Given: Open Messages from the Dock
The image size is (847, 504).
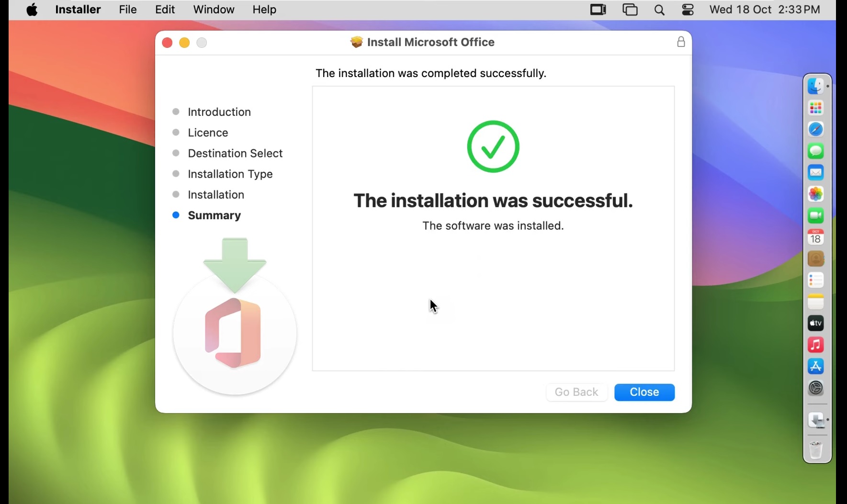Looking at the screenshot, I should [816, 151].
